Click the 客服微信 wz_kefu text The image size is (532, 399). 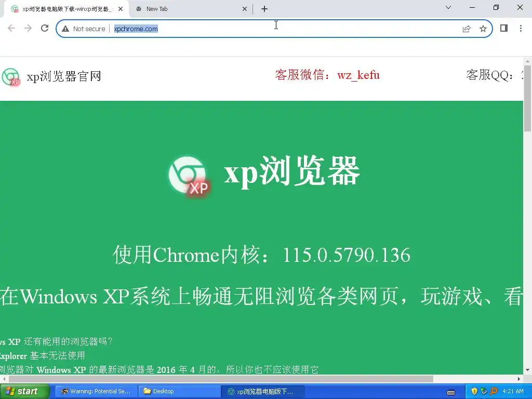327,75
